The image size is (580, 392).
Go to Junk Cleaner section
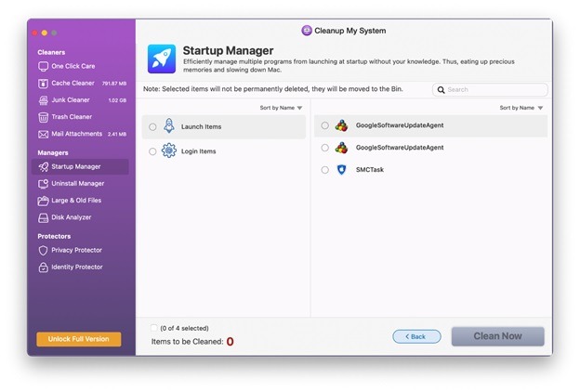tap(71, 99)
